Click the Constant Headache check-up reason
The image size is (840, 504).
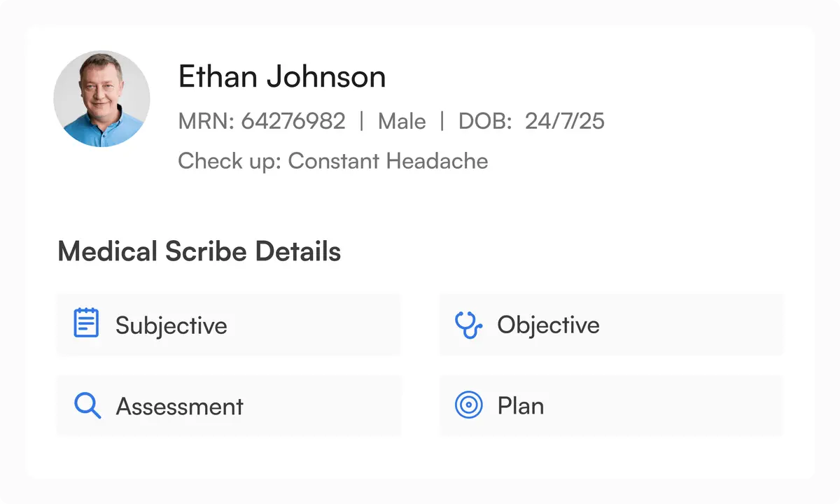tap(388, 161)
